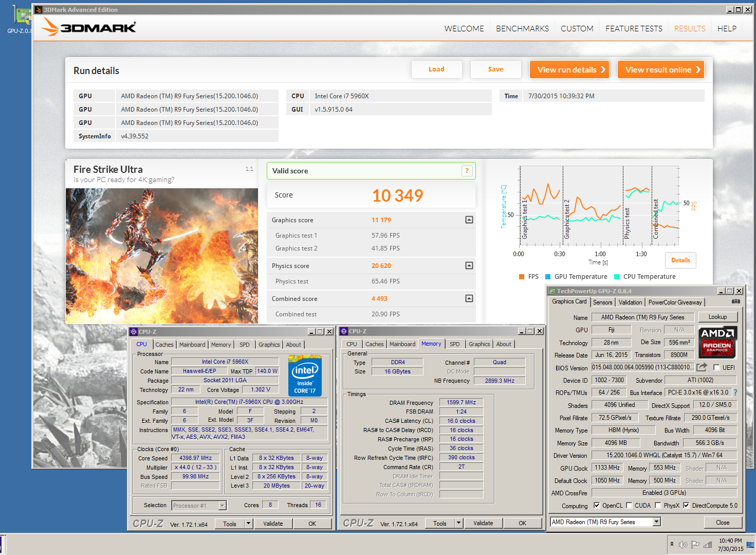Open Mainboard tab in CPU-Z Memory window
756x555 pixels.
click(402, 344)
